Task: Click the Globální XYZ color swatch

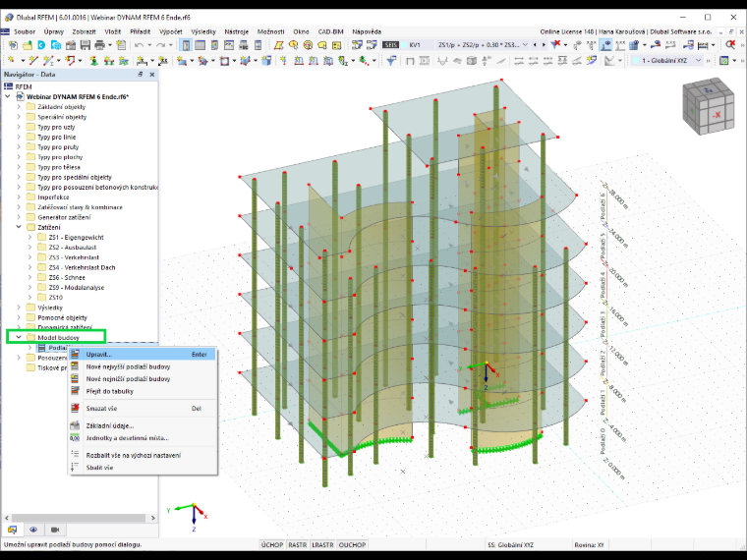Action: (636, 61)
